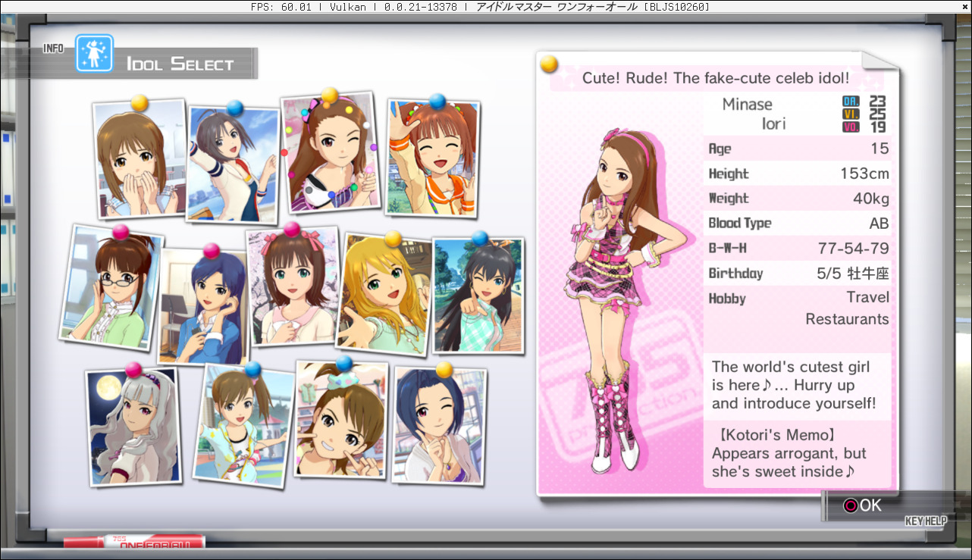The width and height of the screenshot is (972, 560).
Task: Select the short dark-haired girl in sailor top
Action: pos(234,164)
